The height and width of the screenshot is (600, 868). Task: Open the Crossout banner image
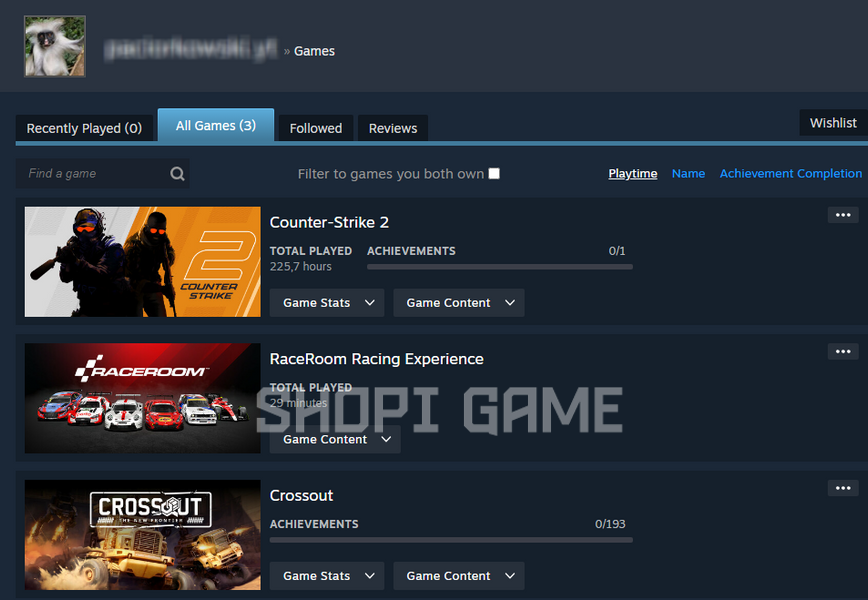coord(142,535)
